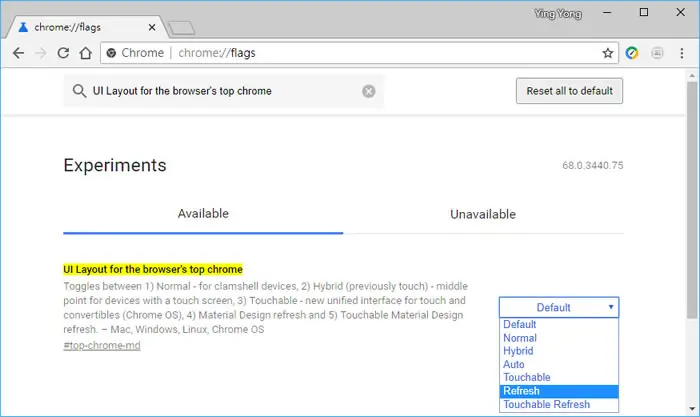
Task: Clear the flags search text
Action: 369,91
